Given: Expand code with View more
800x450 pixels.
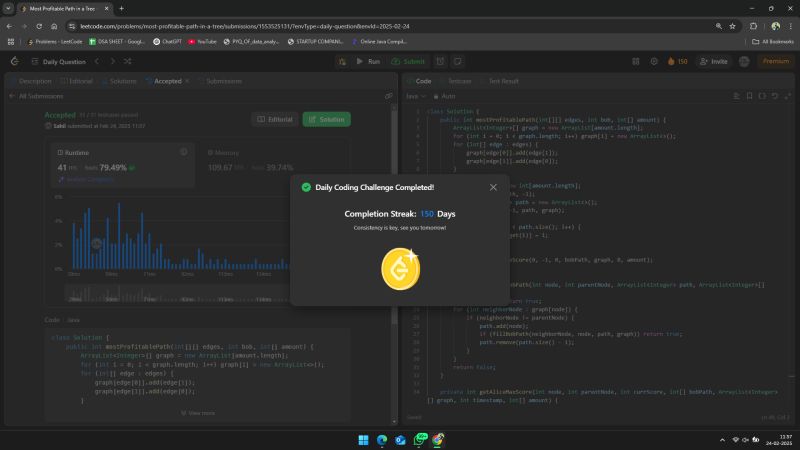Looking at the screenshot, I should coord(198,413).
